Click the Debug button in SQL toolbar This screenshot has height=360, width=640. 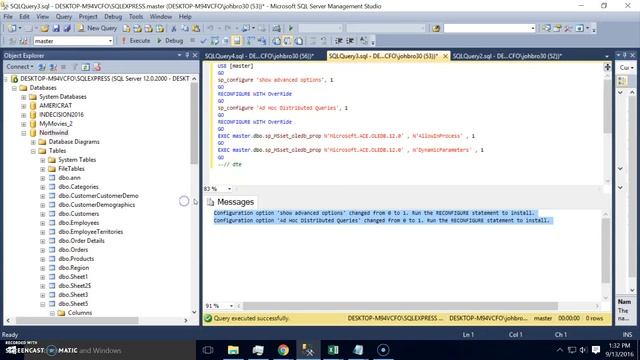[170, 41]
